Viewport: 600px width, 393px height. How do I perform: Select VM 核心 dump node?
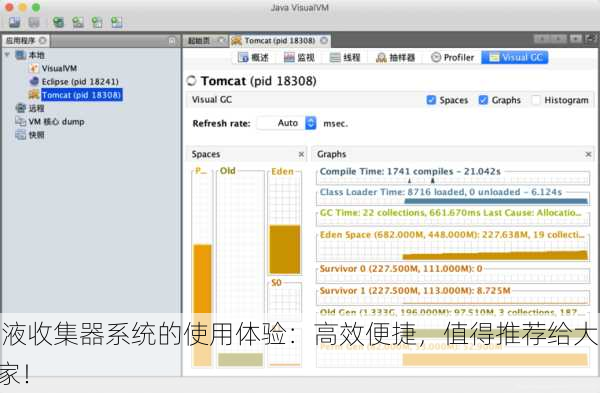(57, 122)
